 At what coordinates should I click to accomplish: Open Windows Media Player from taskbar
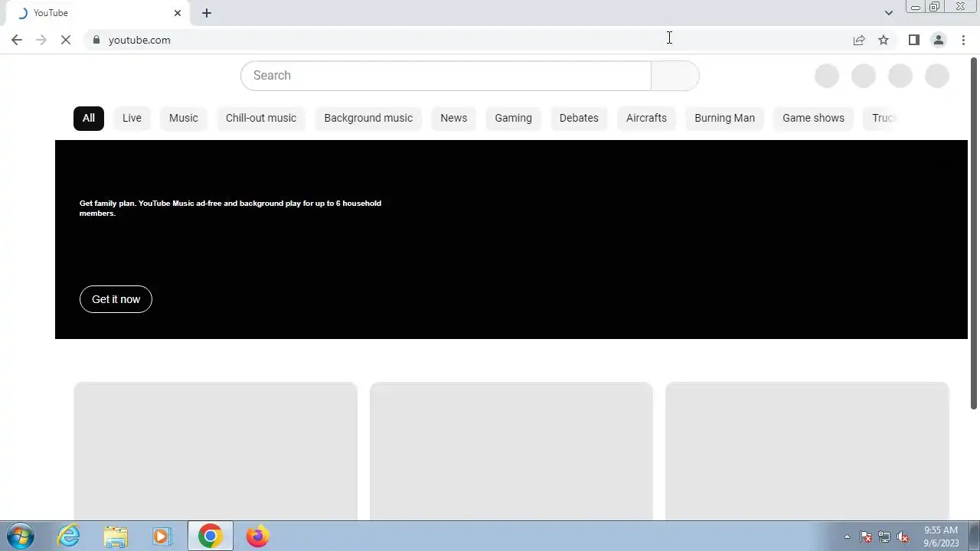pos(162,536)
